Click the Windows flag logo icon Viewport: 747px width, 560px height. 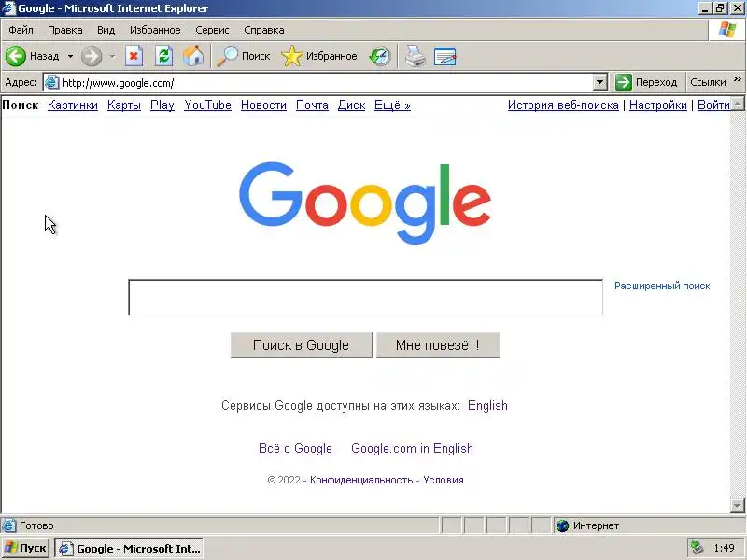(727, 30)
